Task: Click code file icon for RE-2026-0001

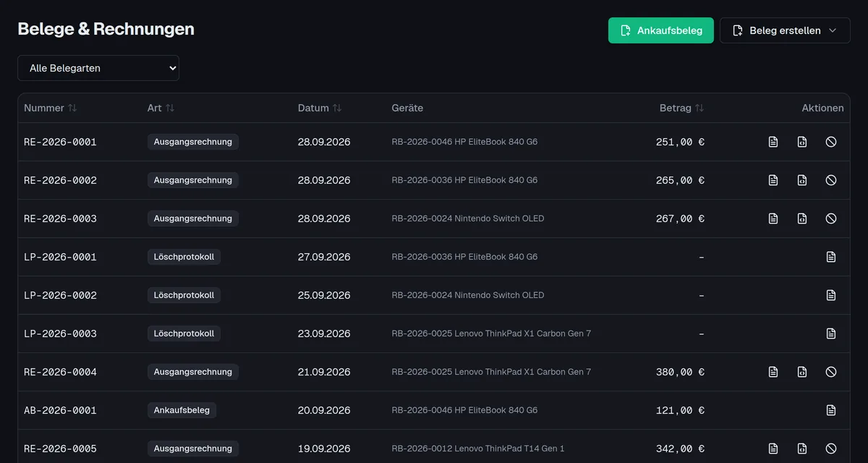Action: pyautogui.click(x=802, y=142)
